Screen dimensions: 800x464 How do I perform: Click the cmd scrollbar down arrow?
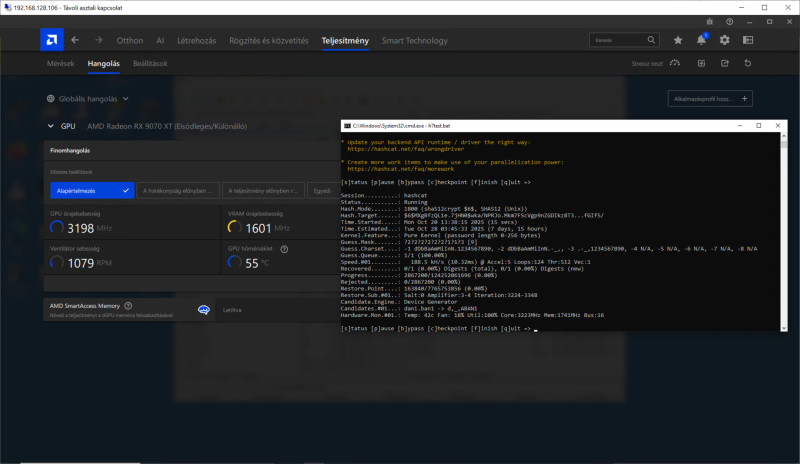coord(784,328)
